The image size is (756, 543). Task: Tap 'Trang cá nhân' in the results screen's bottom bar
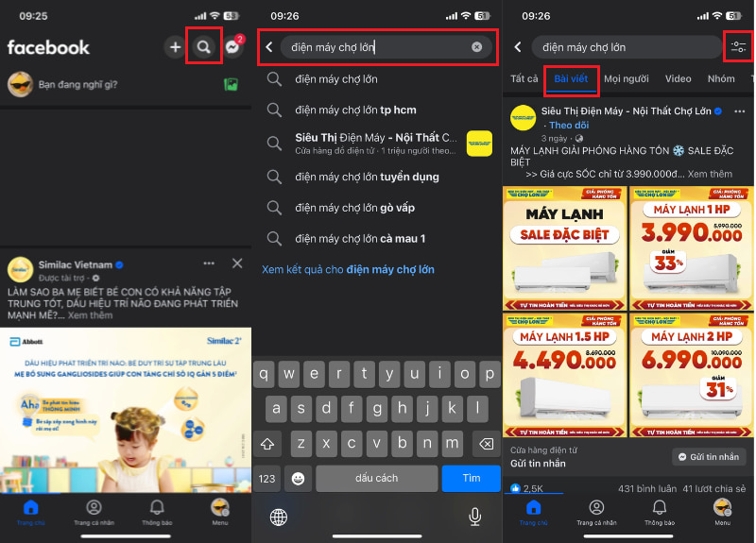tap(596, 512)
